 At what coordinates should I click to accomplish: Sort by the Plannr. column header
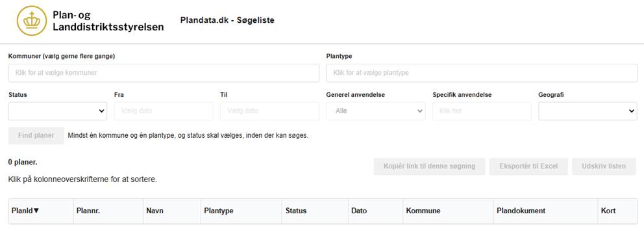click(x=88, y=211)
